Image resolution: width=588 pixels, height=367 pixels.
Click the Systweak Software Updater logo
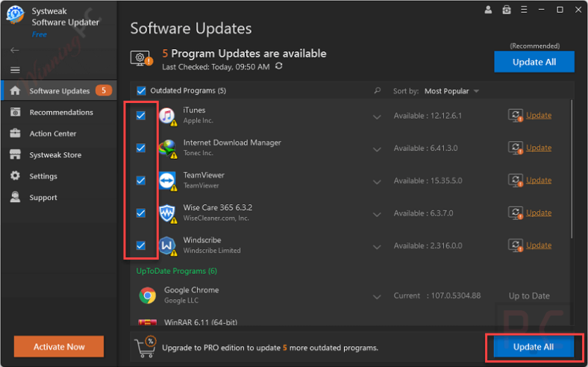pos(15,14)
